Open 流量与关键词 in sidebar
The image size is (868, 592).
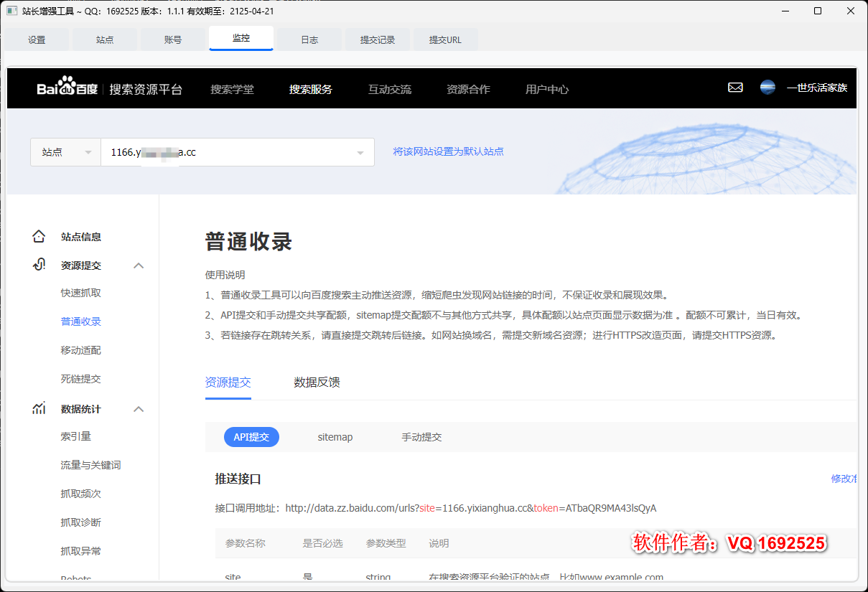coord(91,465)
